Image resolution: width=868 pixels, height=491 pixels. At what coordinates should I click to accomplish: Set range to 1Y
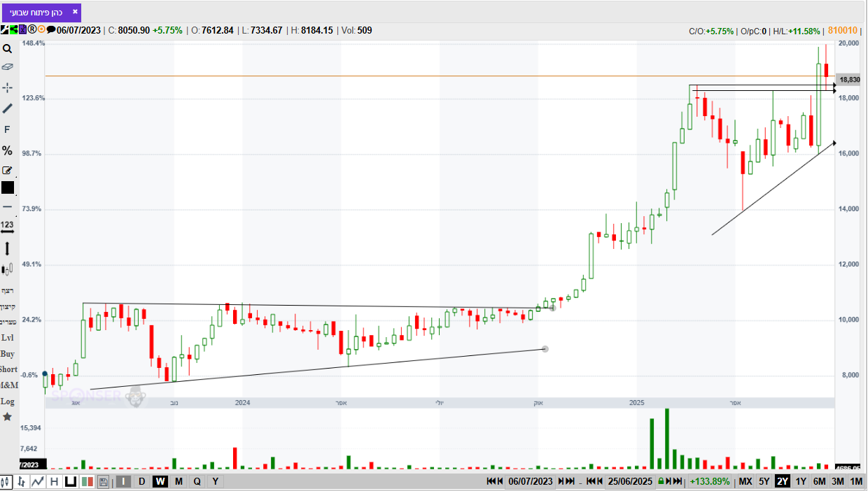[x=801, y=481]
